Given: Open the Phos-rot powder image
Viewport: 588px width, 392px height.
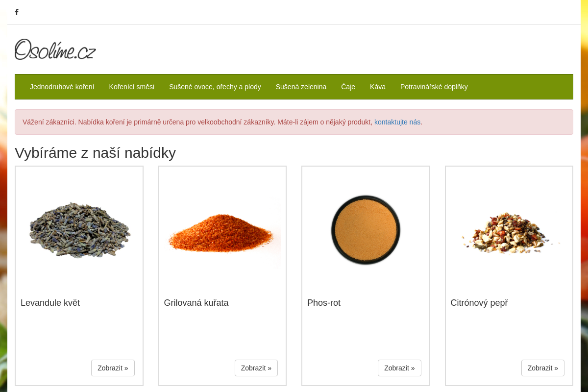Looking at the screenshot, I should coord(366,230).
